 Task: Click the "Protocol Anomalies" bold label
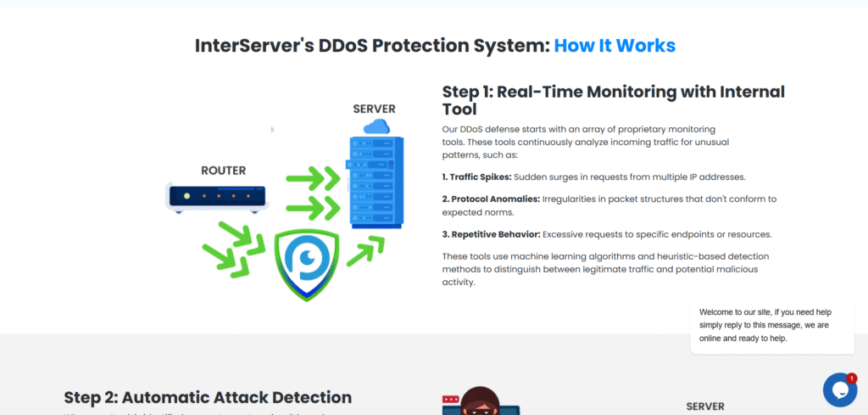click(491, 199)
